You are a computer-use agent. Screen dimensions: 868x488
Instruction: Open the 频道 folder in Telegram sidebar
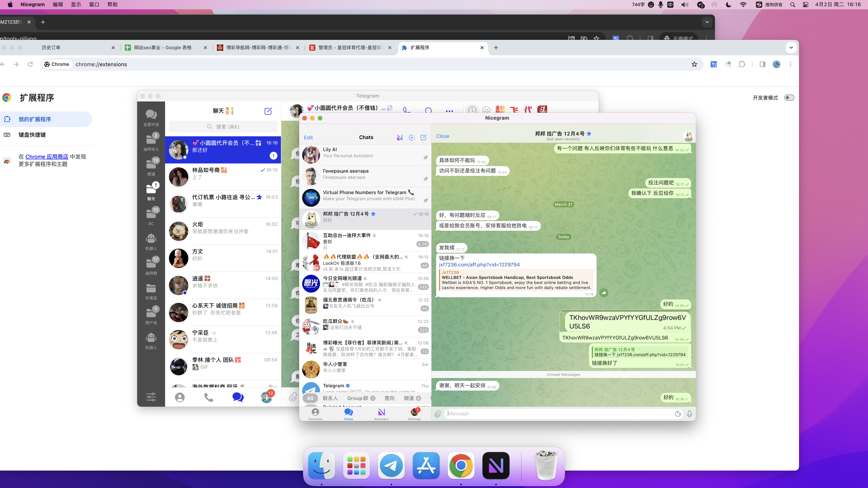[151, 167]
